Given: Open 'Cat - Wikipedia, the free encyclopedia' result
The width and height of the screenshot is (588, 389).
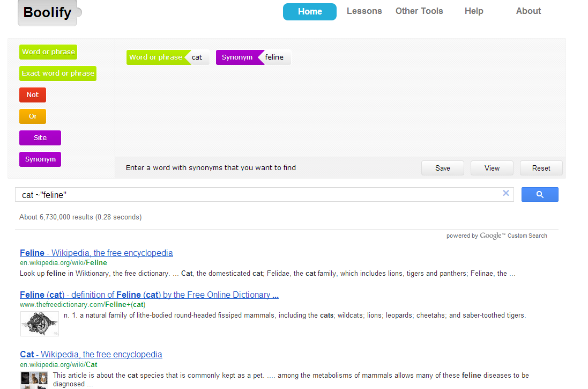Looking at the screenshot, I should (91, 354).
